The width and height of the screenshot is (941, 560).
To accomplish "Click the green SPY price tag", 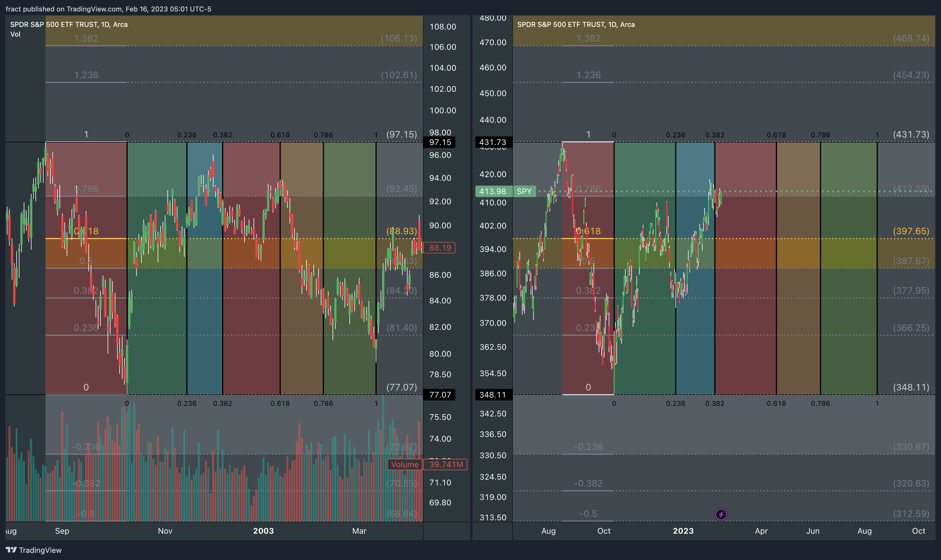I will coord(524,191).
